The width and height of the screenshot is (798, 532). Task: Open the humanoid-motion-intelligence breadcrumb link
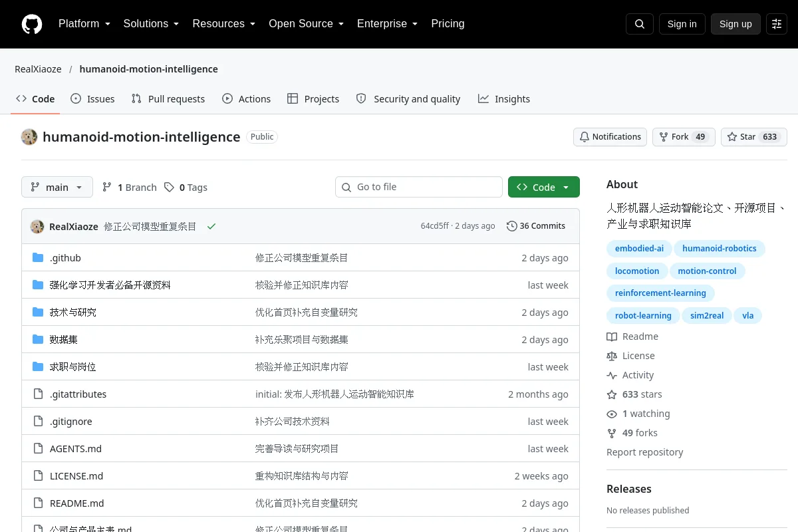148,69
